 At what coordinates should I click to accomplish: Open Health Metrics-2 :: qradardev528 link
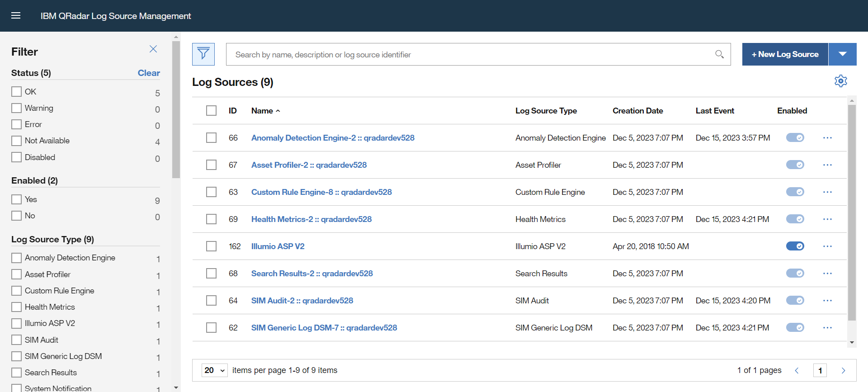[x=311, y=219]
